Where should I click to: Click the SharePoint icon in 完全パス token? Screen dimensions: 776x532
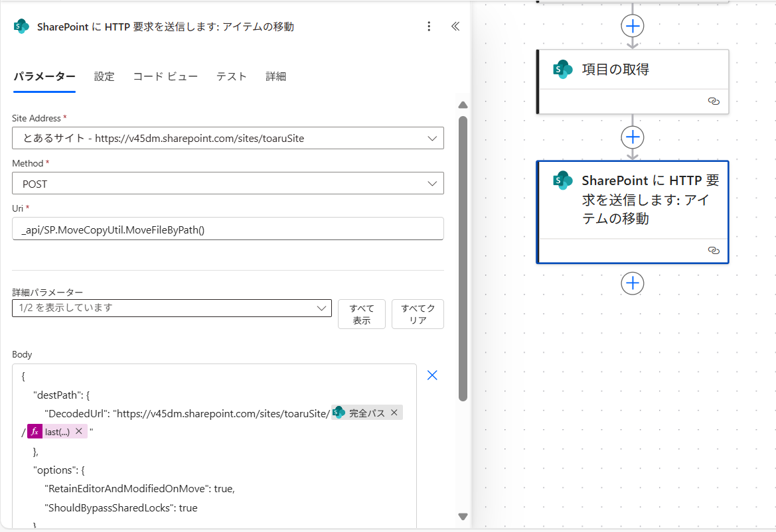pyautogui.click(x=339, y=413)
